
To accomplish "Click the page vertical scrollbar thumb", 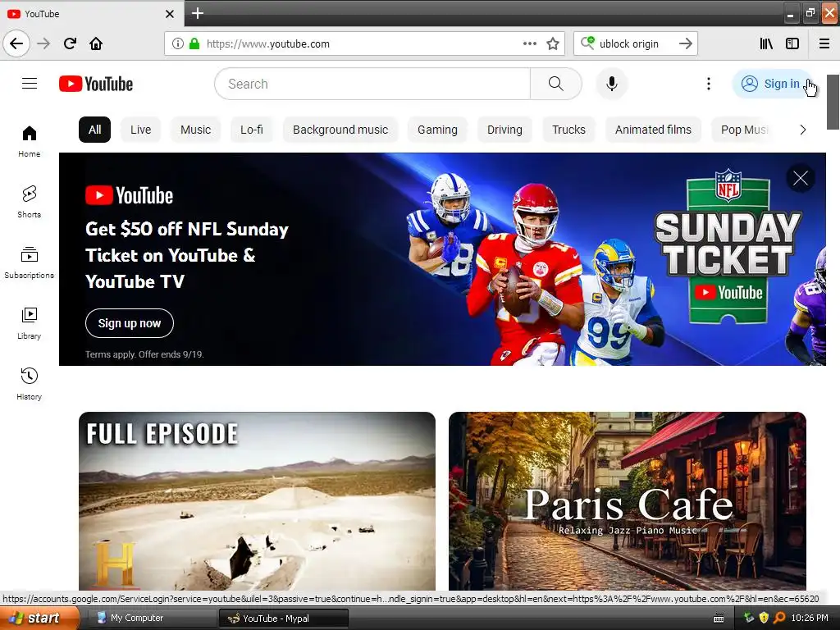I will (x=833, y=102).
